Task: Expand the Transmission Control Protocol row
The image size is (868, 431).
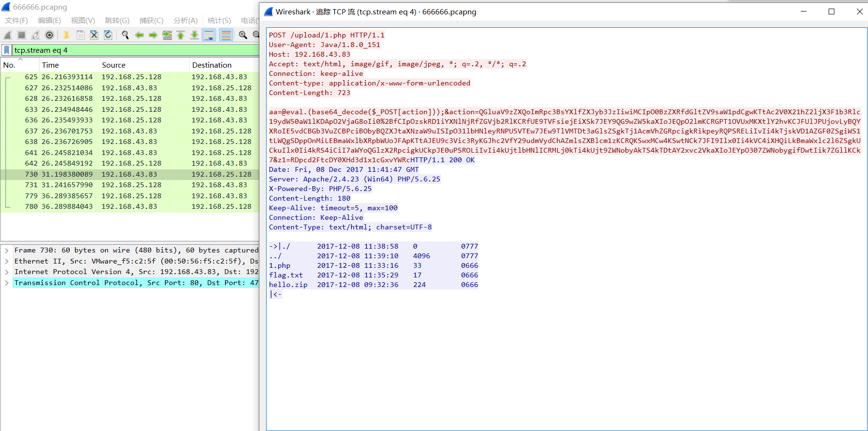Action: [7, 283]
